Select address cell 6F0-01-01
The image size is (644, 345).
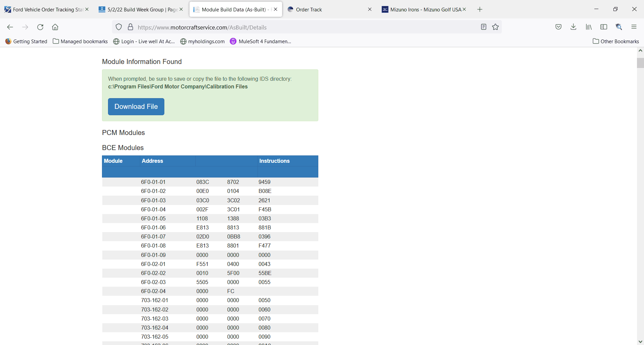pyautogui.click(x=153, y=182)
